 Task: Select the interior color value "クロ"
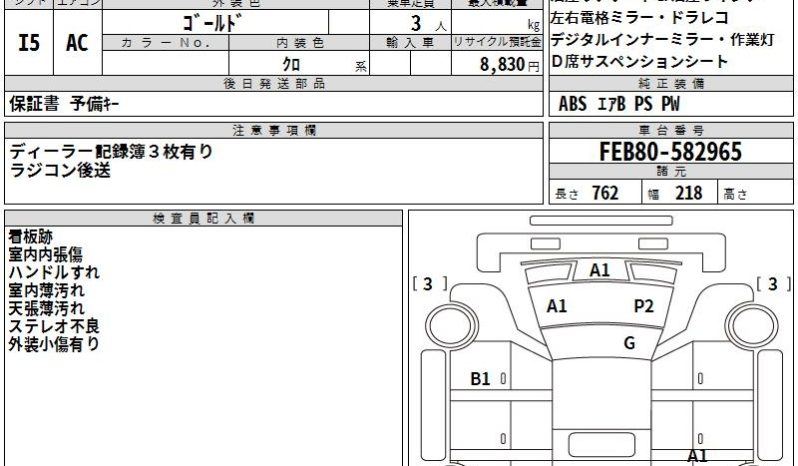(291, 64)
